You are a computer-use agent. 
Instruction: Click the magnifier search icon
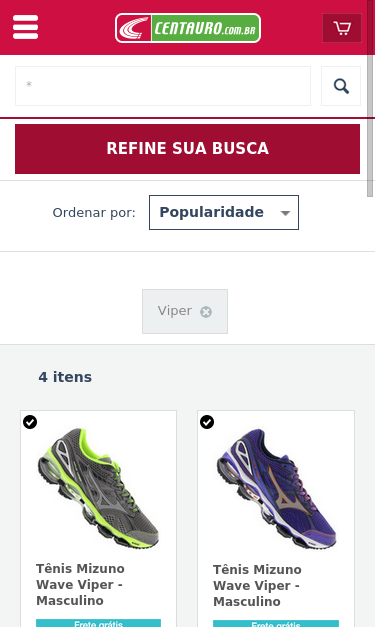coord(341,86)
